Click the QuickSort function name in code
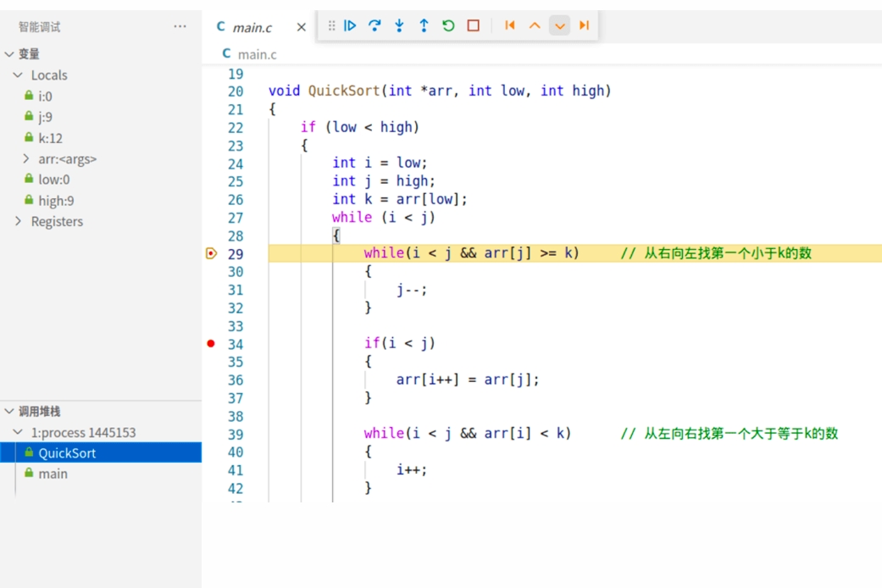Viewport: 882px width, 588px height. tap(344, 91)
